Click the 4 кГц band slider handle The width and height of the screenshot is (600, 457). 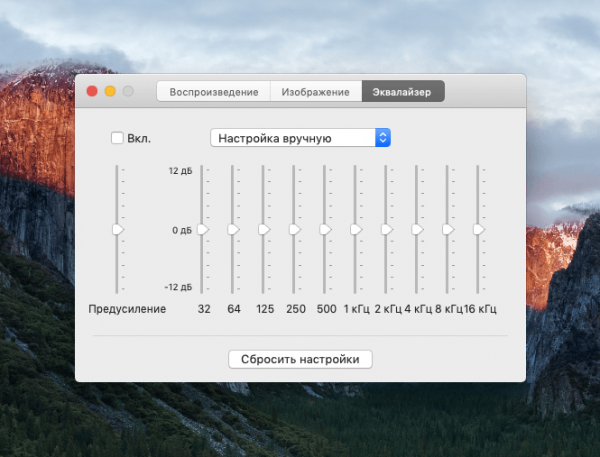[x=417, y=229]
